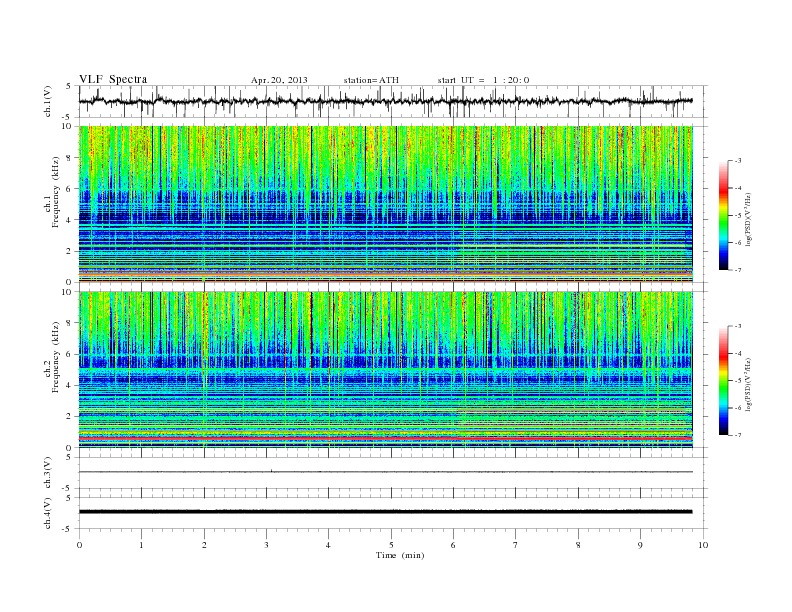Click the time axis tick label '3'
Image resolution: width=792 pixels, height=612 pixels.
click(267, 545)
